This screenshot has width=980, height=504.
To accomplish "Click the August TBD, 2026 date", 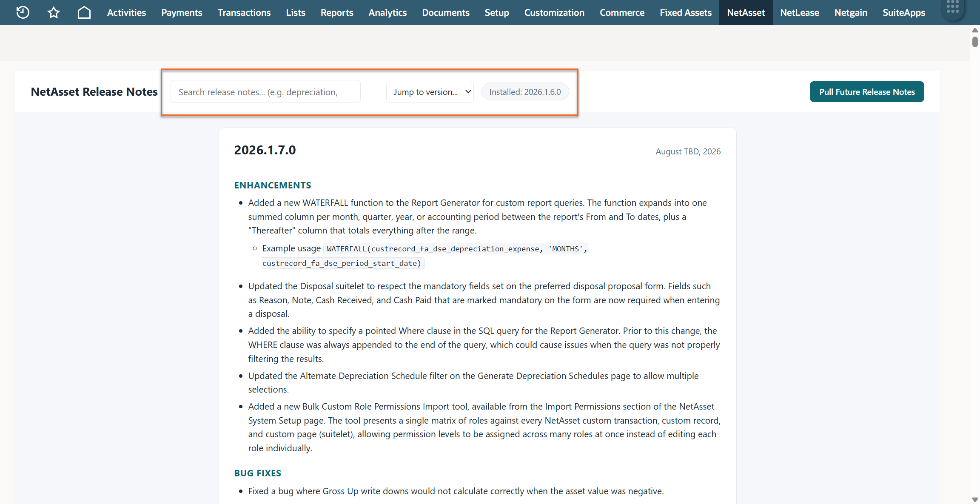I will click(x=688, y=151).
